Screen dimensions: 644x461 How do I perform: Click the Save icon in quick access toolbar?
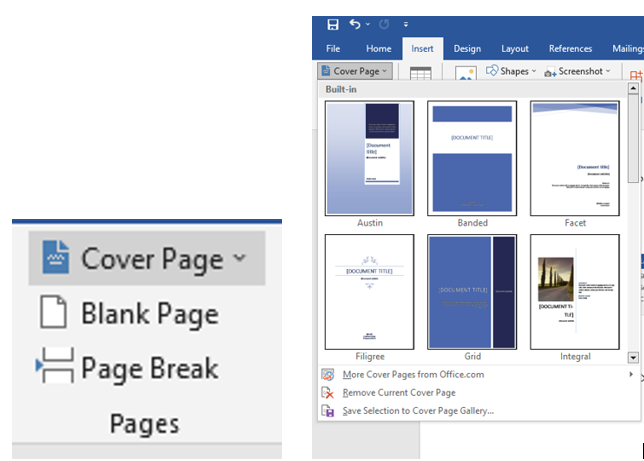pyautogui.click(x=333, y=25)
